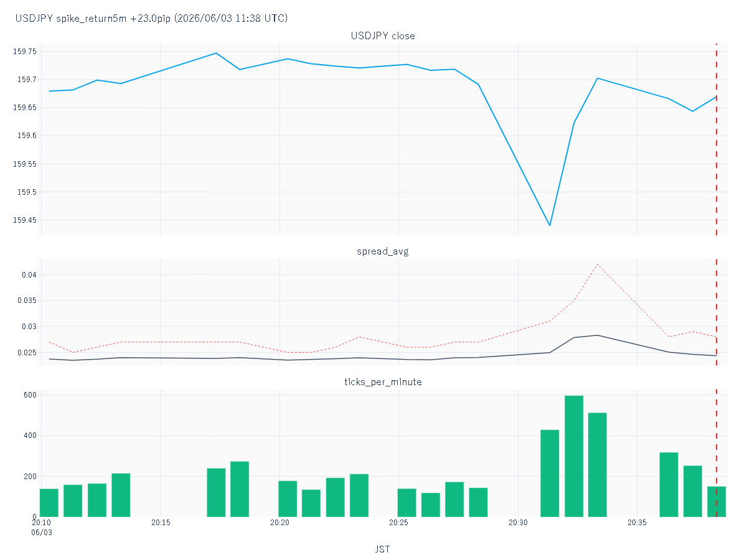This screenshot has height=560, width=747.
Task: Click the 0.035 spread axis label
Action: [x=27, y=301]
